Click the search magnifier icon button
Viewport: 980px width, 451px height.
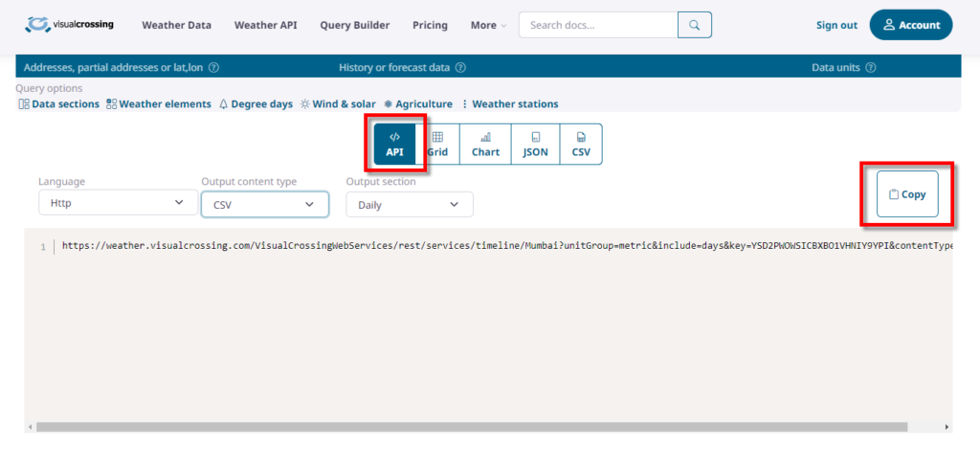coord(695,25)
